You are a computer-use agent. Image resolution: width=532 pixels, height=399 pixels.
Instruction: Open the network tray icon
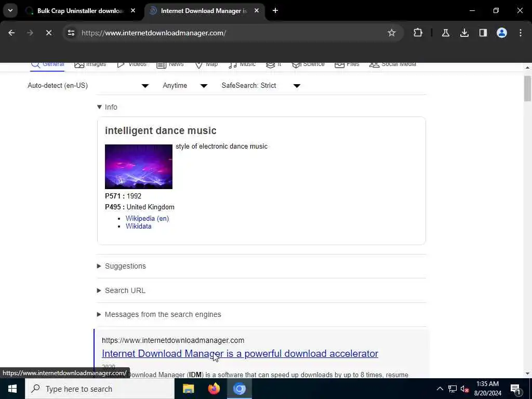(453, 389)
